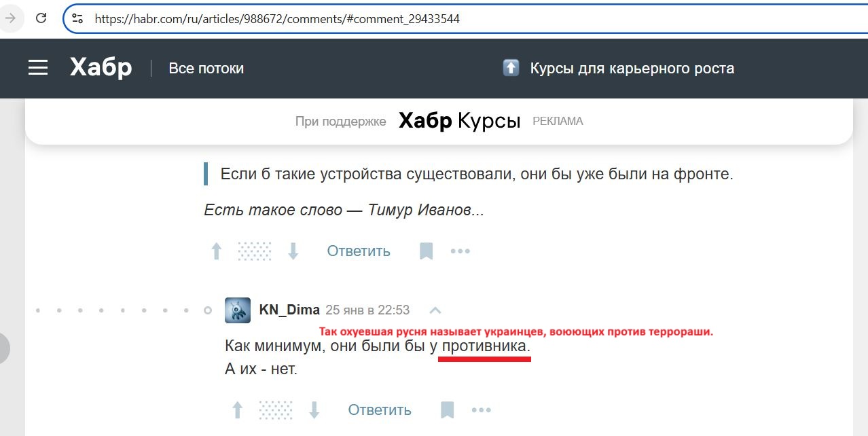Open KN_Dima's avatar image
The image size is (868, 436).
click(x=238, y=310)
